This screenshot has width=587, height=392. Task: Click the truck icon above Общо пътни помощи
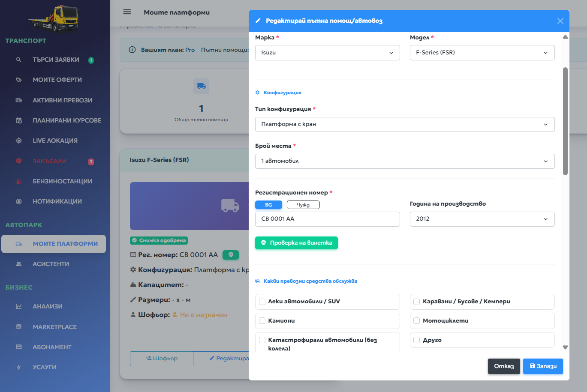pyautogui.click(x=202, y=86)
